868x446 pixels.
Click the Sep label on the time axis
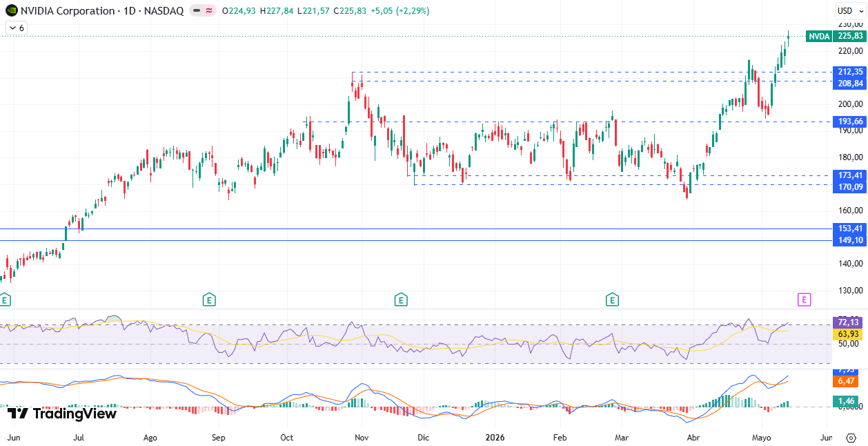pos(219,438)
